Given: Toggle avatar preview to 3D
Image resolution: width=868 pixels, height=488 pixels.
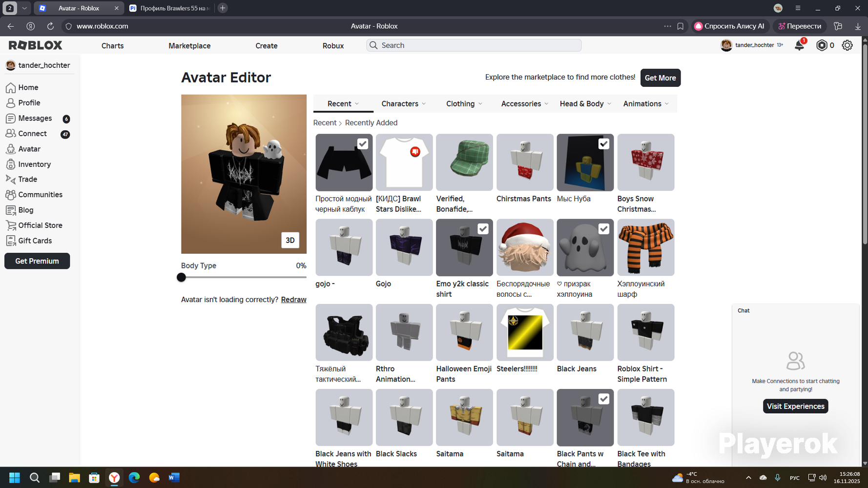Looking at the screenshot, I should pos(290,240).
